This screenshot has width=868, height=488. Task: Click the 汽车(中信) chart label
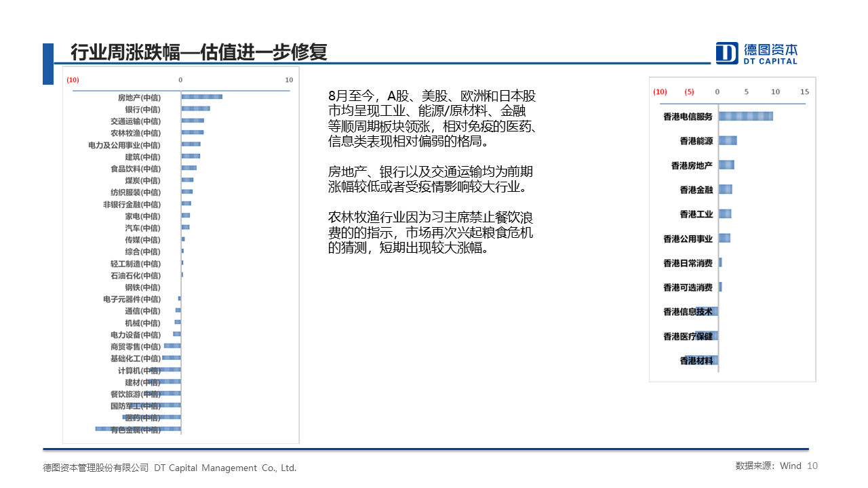click(142, 228)
